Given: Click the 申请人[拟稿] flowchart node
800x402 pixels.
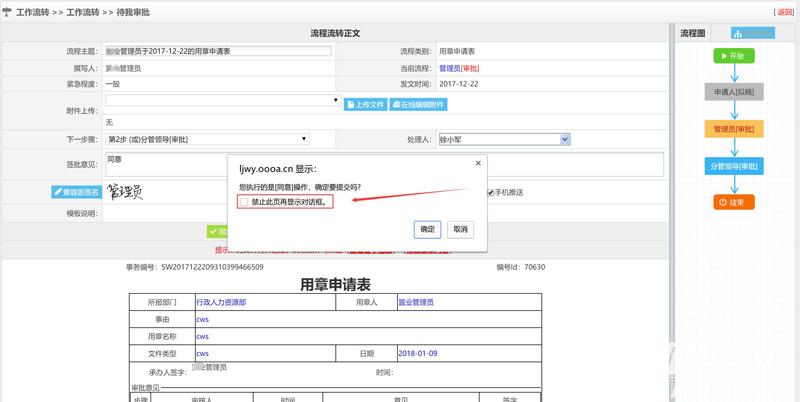Looking at the screenshot, I should pyautogui.click(x=733, y=92).
